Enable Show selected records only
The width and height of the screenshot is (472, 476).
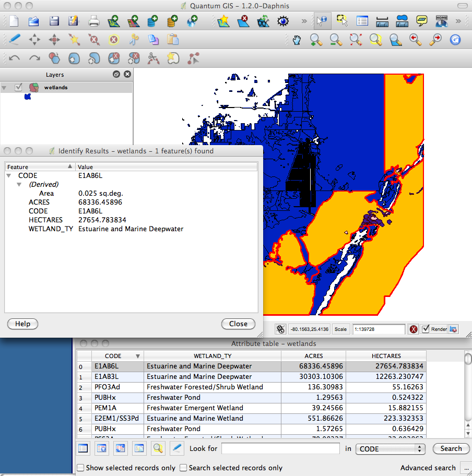click(80, 468)
